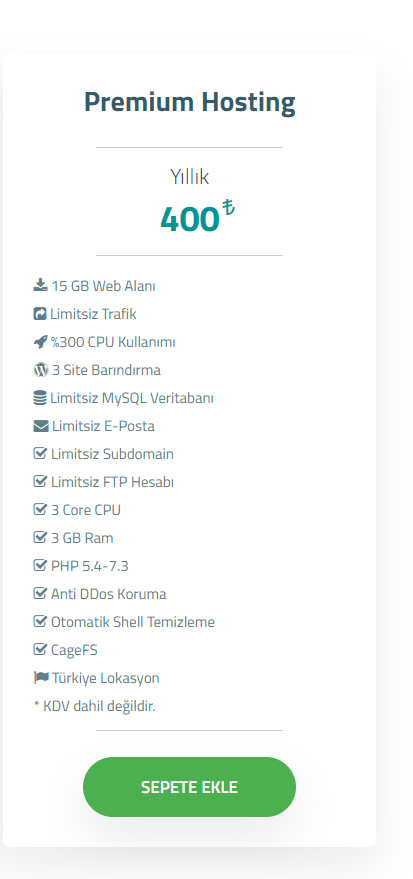Click the checkmark beside 3 Core CPU

(40, 510)
